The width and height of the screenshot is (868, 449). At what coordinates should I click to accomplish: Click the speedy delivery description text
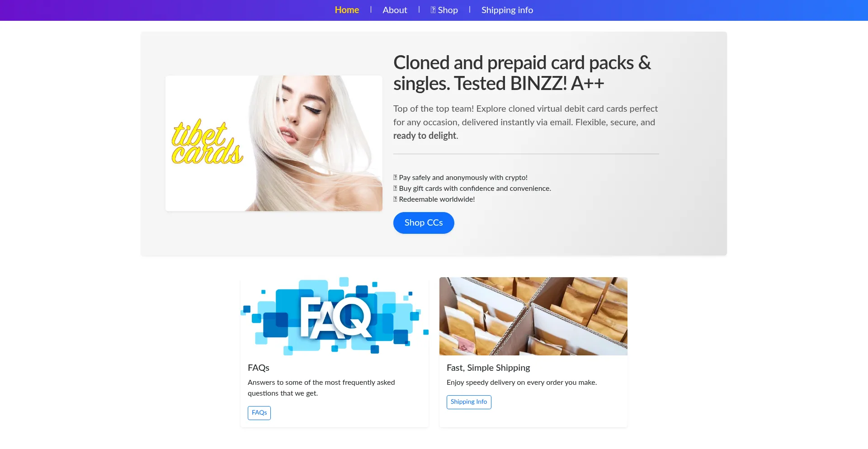(522, 383)
